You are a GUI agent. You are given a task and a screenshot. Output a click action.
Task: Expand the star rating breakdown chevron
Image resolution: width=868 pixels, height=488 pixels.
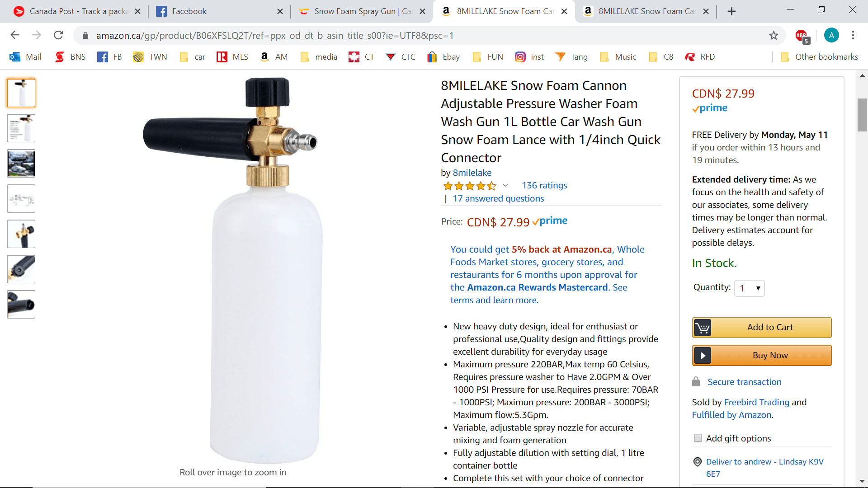coord(505,185)
